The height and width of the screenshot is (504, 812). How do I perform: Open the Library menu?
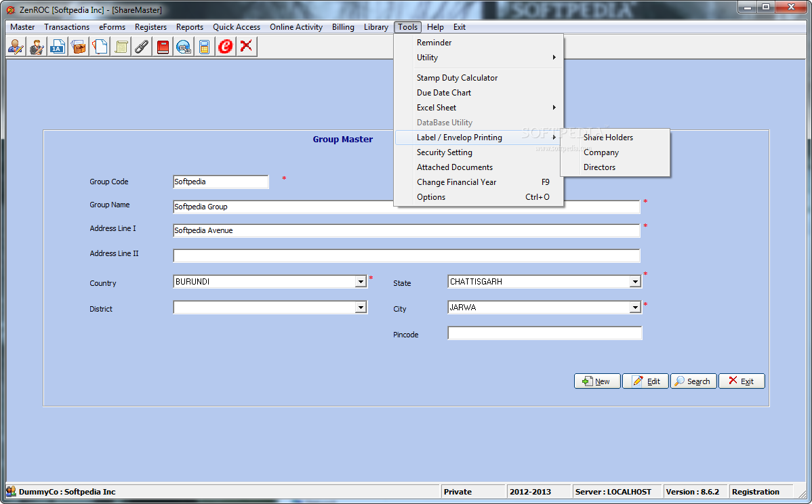click(376, 27)
